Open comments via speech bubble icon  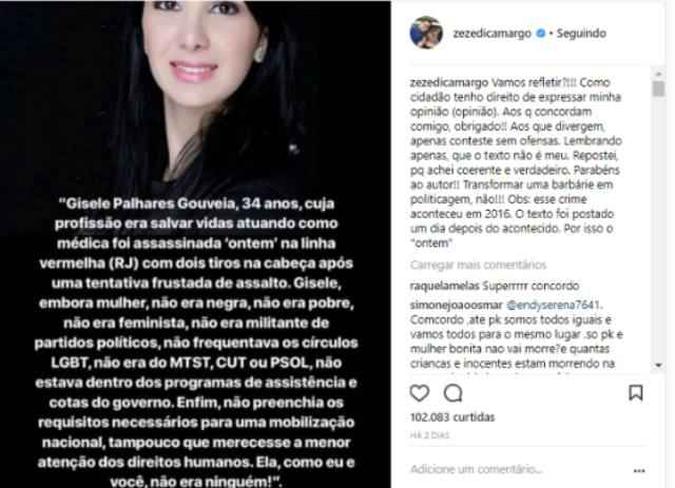click(453, 393)
